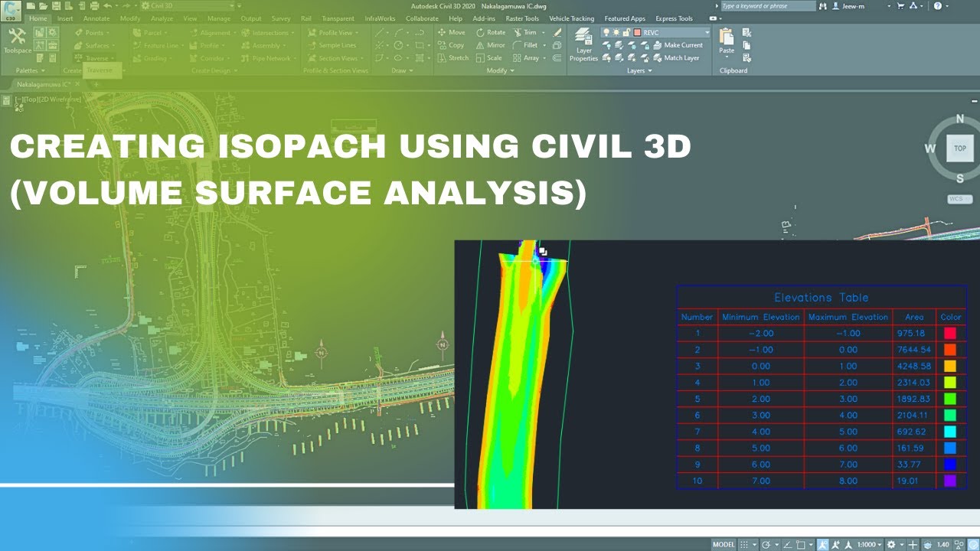Expand the Surfaces dropdown
The image size is (980, 551).
pyautogui.click(x=113, y=46)
